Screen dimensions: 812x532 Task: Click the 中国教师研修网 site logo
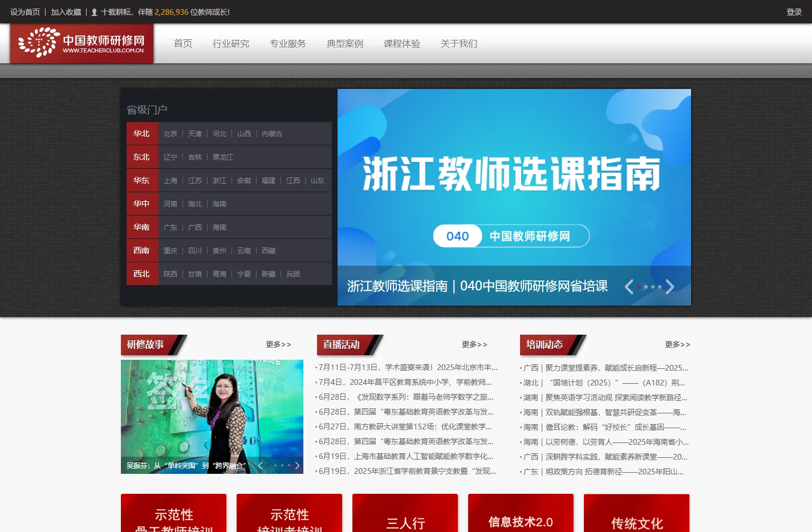82,43
